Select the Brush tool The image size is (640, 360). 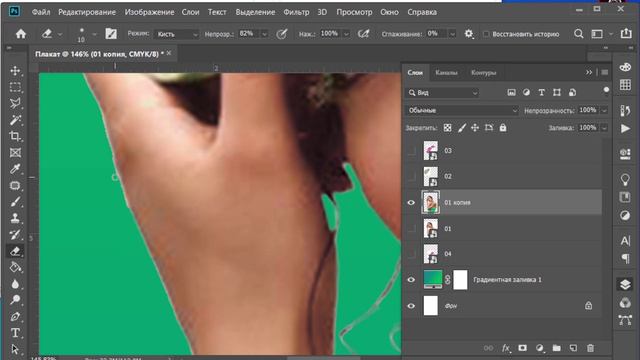(x=15, y=202)
